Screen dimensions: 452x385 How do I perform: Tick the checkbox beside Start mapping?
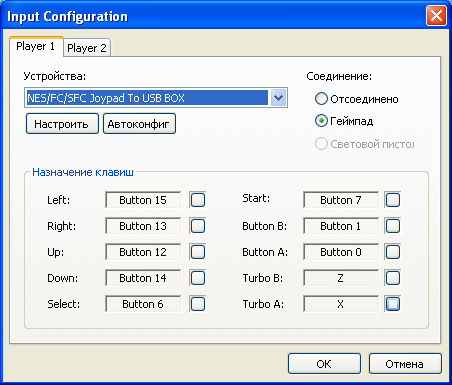[x=393, y=200]
